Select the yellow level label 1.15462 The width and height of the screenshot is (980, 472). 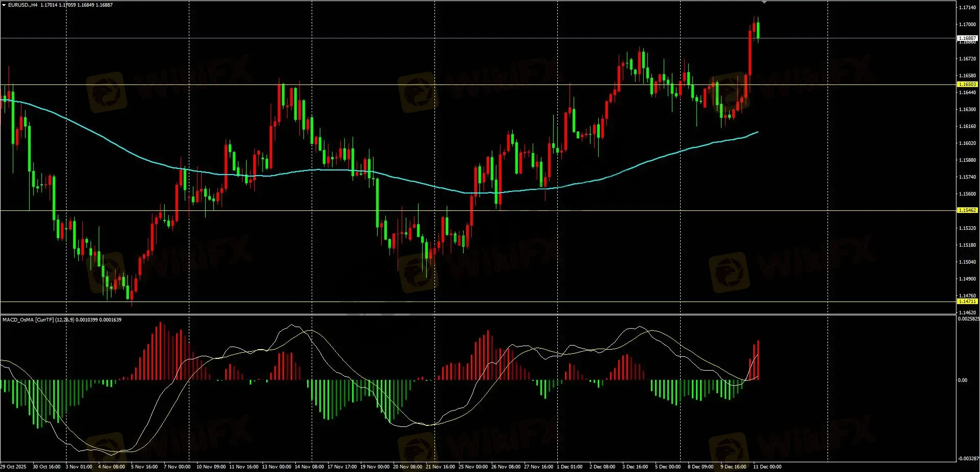[x=967, y=210]
